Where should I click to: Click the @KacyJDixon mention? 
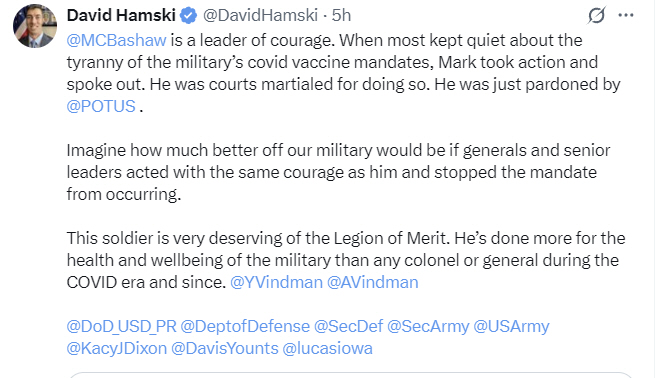click(x=117, y=349)
